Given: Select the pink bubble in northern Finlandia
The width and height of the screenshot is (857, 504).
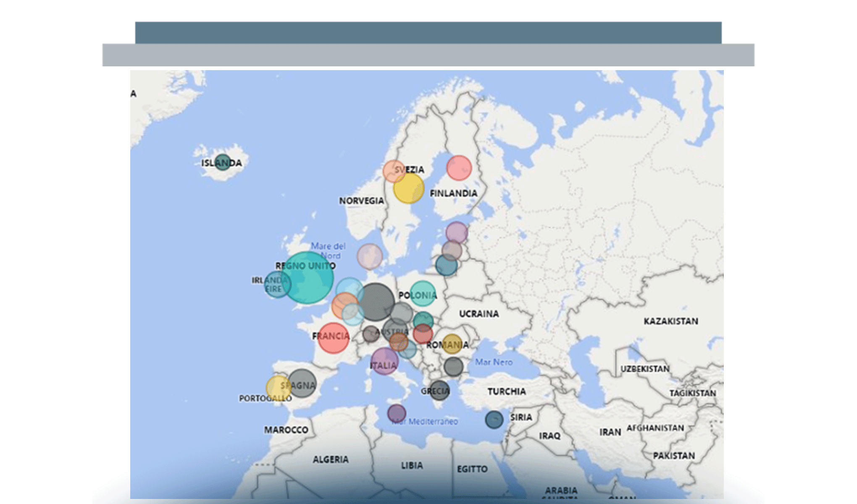Looking at the screenshot, I should [459, 168].
